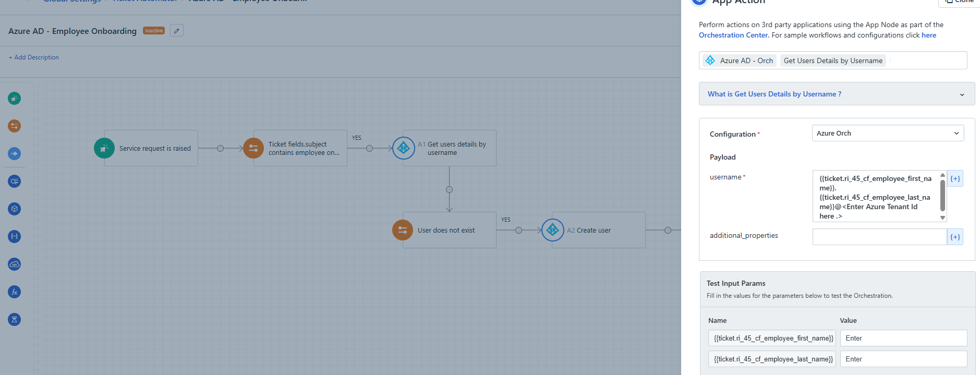Viewport: 980px width, 375px height.
Task: Click Get Users Details by Username chip
Action: (x=833, y=61)
